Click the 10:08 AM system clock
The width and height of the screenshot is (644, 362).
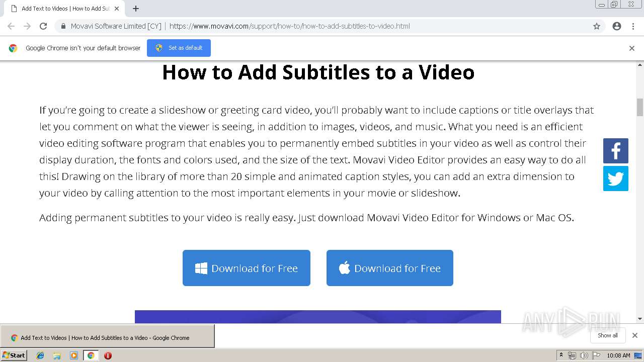[x=618, y=355]
